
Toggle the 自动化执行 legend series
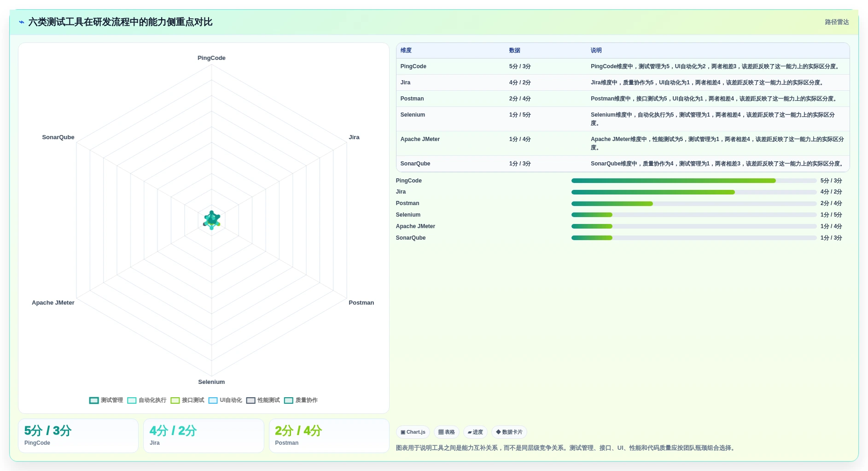coord(146,400)
